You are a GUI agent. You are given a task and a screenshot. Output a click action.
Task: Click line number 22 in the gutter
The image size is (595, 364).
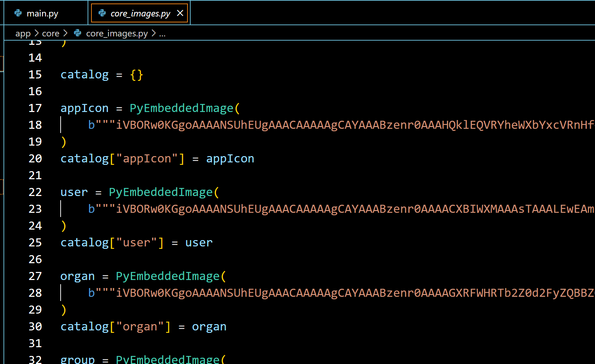pos(35,192)
